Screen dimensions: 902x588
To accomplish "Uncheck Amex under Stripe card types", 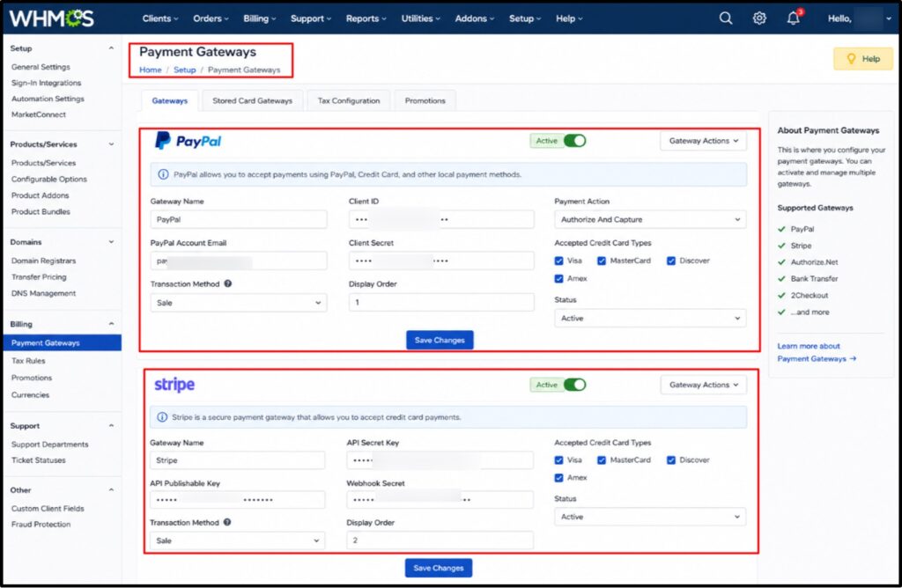I will pos(558,478).
